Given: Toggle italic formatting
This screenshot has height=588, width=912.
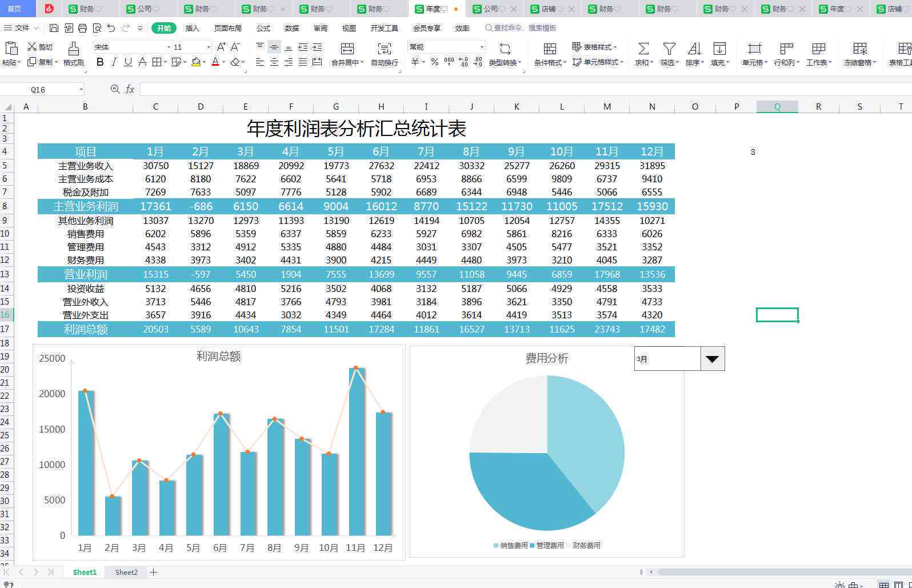Looking at the screenshot, I should pyautogui.click(x=114, y=62).
